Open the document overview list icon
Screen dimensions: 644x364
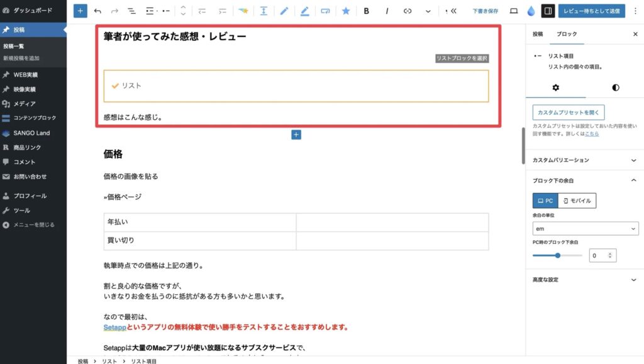point(131,11)
